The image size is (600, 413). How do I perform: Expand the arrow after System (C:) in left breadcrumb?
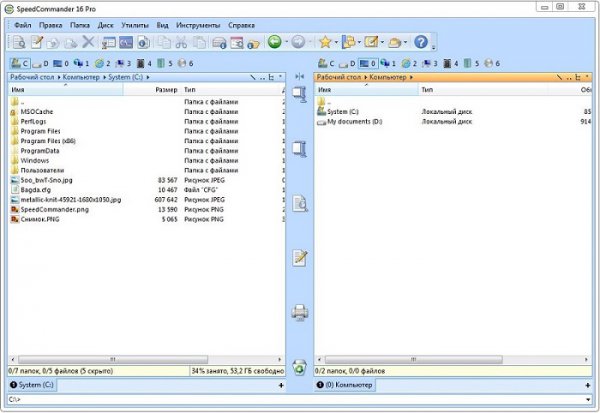point(148,77)
